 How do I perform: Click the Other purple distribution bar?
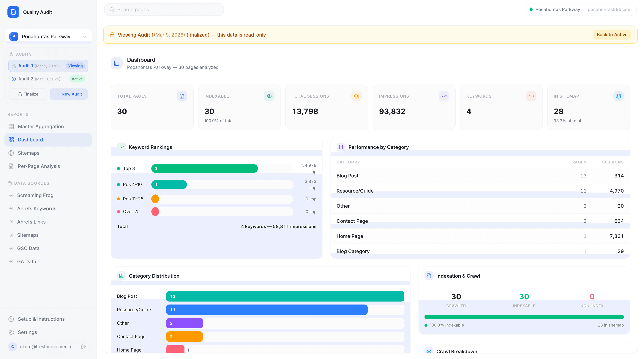pos(184,323)
